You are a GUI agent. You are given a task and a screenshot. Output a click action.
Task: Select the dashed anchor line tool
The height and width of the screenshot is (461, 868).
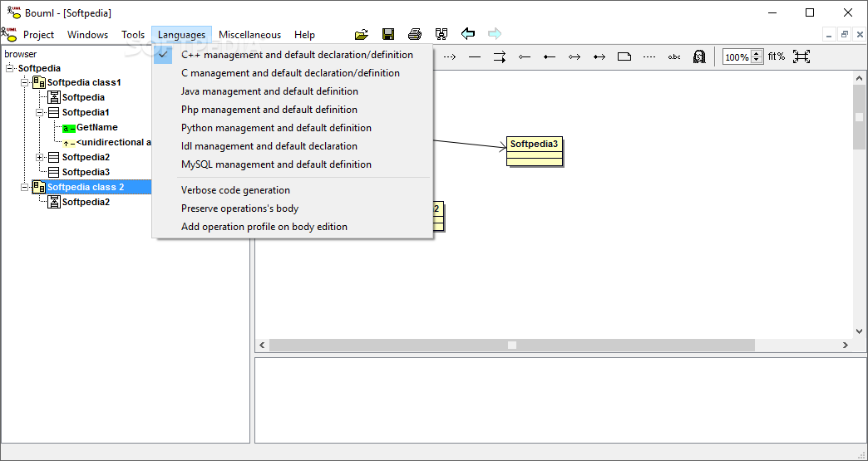click(x=649, y=57)
